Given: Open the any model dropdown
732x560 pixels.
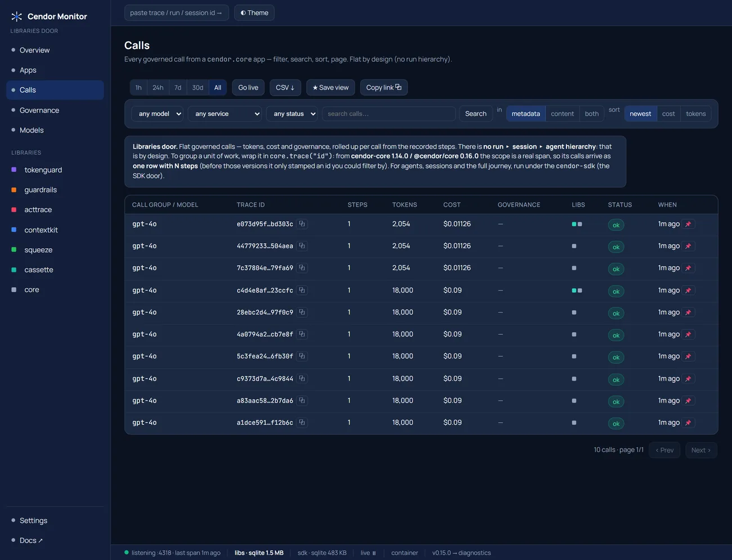Looking at the screenshot, I should 157,114.
